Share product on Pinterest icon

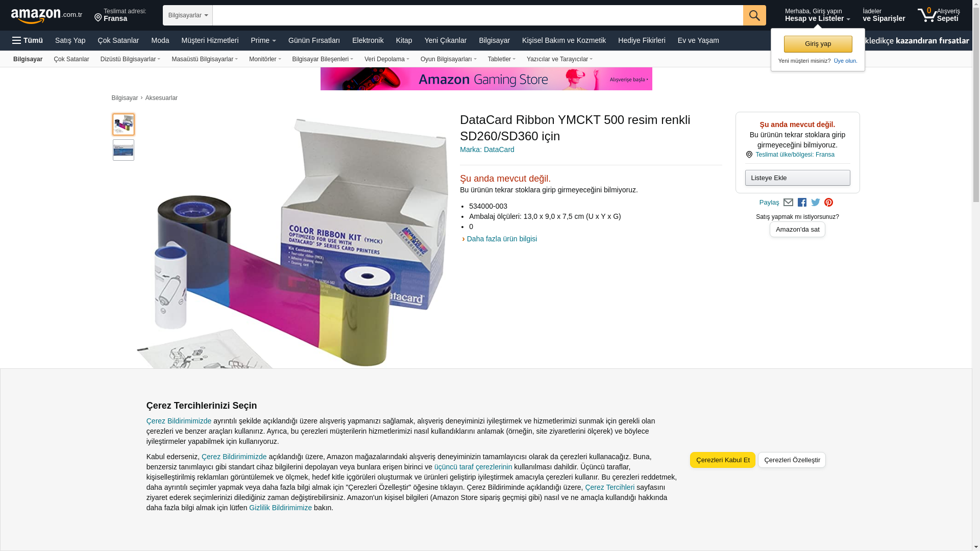[828, 203]
